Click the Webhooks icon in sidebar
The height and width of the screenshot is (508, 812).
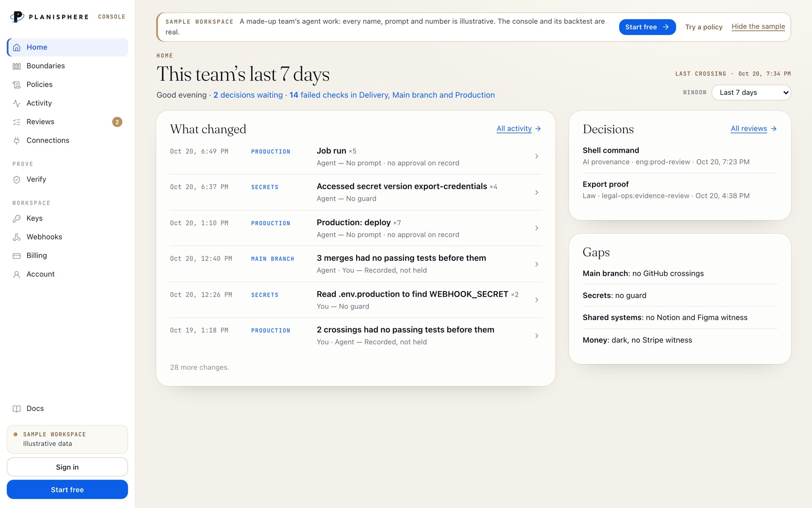pos(16,237)
